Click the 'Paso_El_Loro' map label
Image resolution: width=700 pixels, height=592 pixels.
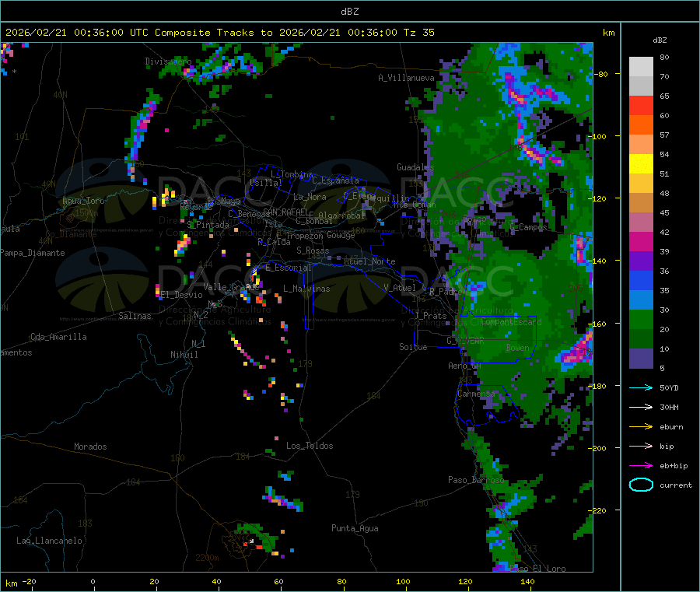[537, 569]
